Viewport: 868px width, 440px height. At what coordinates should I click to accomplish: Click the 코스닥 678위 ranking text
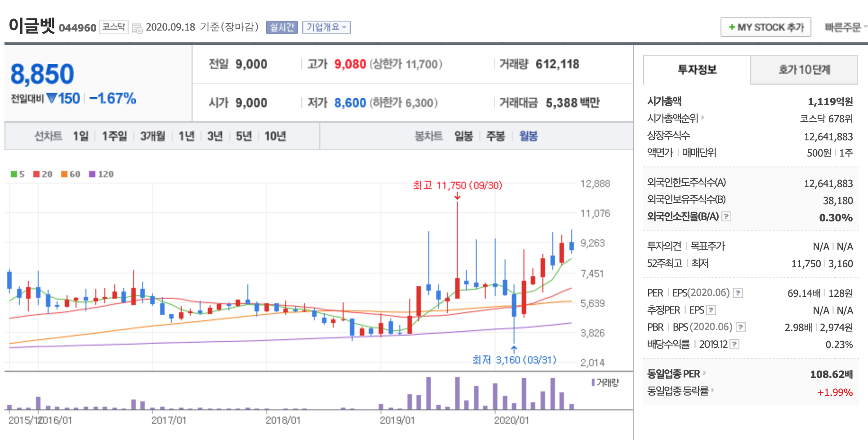[x=826, y=118]
